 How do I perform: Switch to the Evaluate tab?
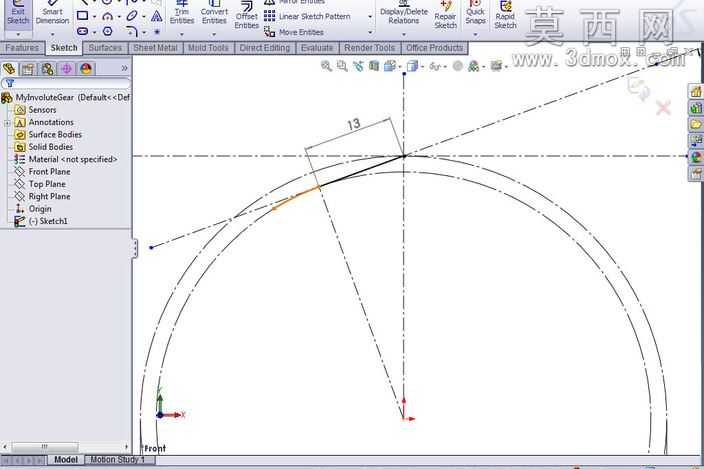pos(317,48)
